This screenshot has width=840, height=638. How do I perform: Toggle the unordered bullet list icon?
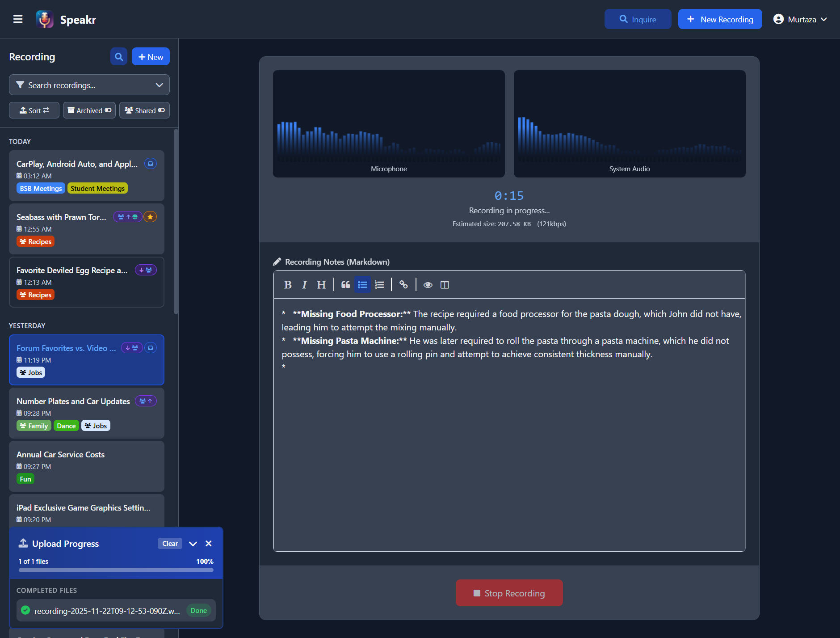click(362, 285)
